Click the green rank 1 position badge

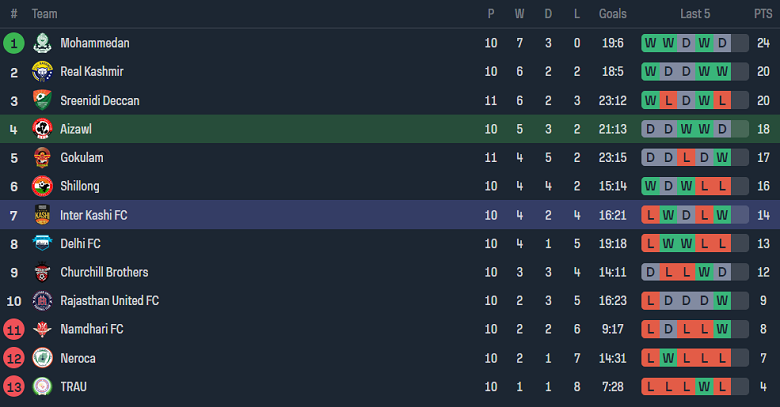tap(14, 43)
